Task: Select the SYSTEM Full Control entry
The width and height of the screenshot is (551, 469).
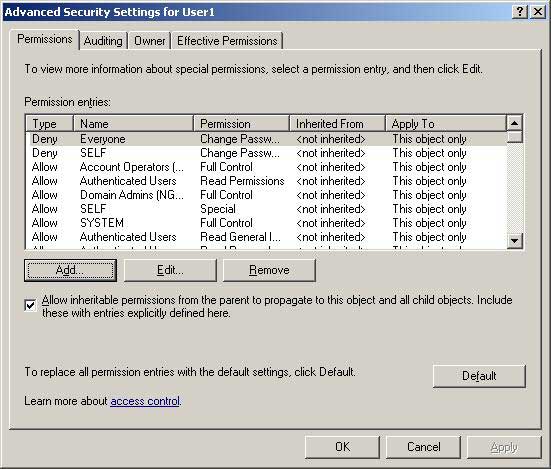Action: (266, 223)
